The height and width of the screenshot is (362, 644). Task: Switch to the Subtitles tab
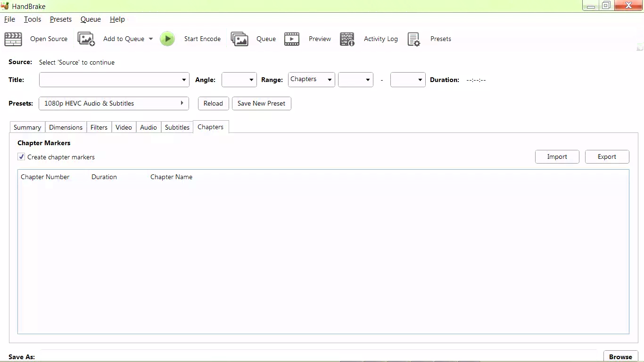coord(177,127)
